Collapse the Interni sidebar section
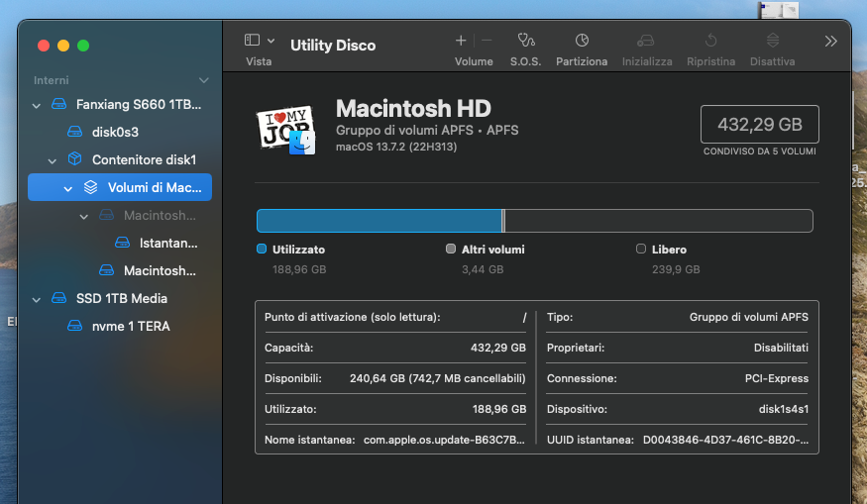Image resolution: width=867 pixels, height=504 pixels. coord(203,80)
